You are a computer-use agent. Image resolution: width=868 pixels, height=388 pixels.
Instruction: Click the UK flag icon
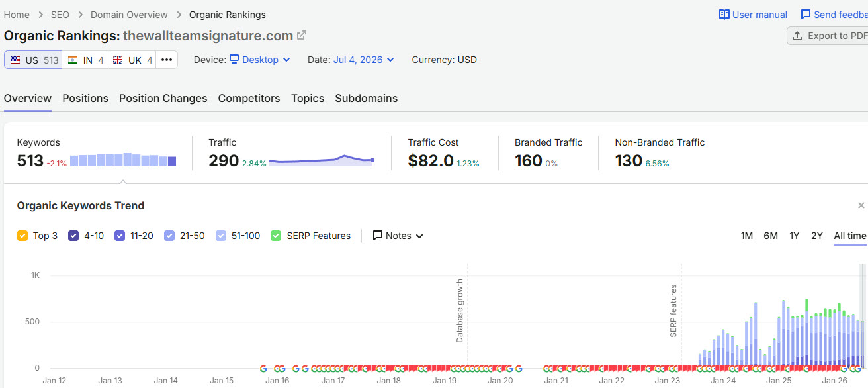click(x=118, y=60)
